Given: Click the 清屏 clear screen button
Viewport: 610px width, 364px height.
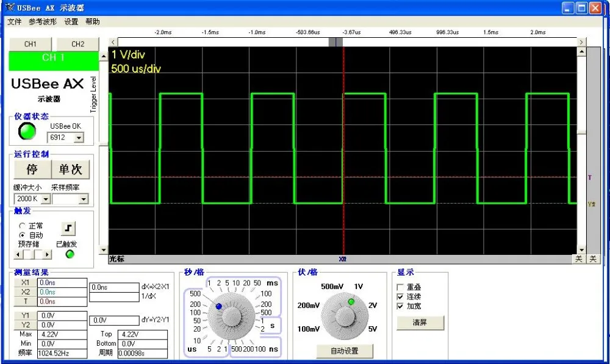Looking at the screenshot, I should pos(420,323).
